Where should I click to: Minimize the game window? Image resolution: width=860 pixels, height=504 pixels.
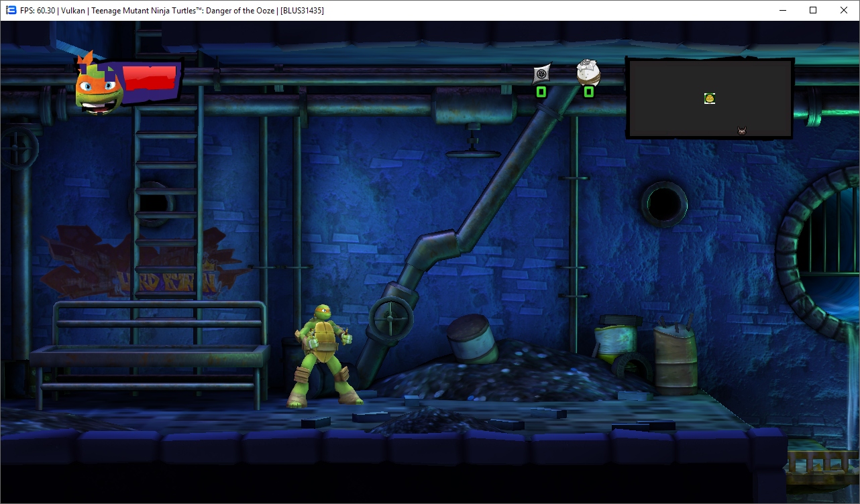pyautogui.click(x=782, y=10)
